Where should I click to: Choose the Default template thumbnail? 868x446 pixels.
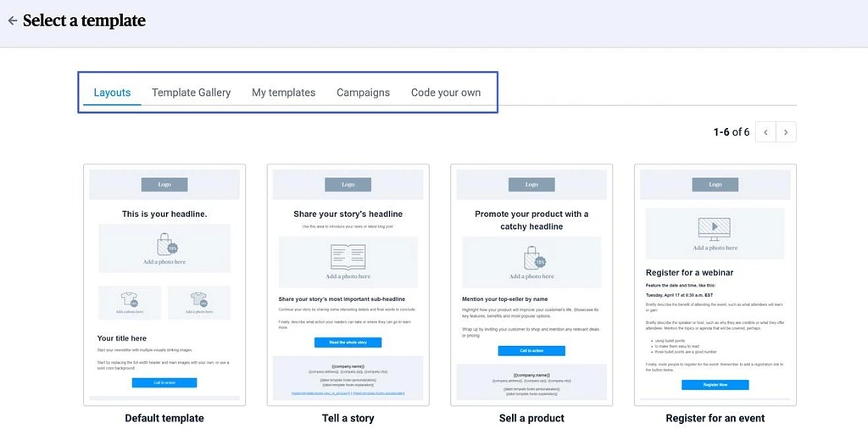[164, 285]
